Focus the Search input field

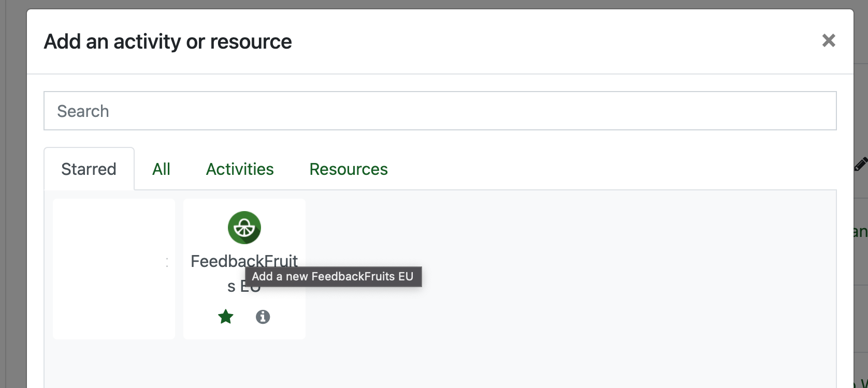coord(440,111)
